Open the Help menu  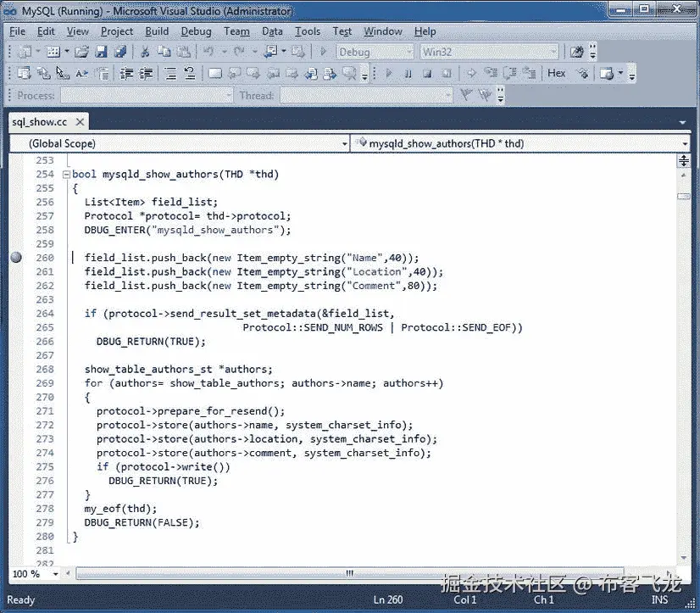[425, 31]
